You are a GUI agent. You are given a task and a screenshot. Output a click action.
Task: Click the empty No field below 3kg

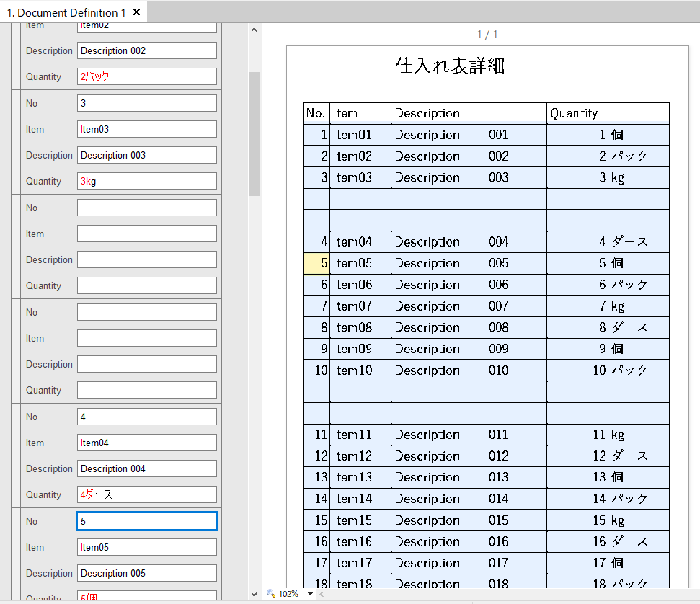(147, 208)
